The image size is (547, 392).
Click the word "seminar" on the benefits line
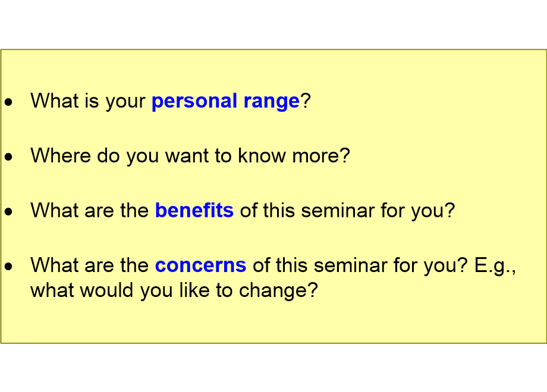[335, 210]
